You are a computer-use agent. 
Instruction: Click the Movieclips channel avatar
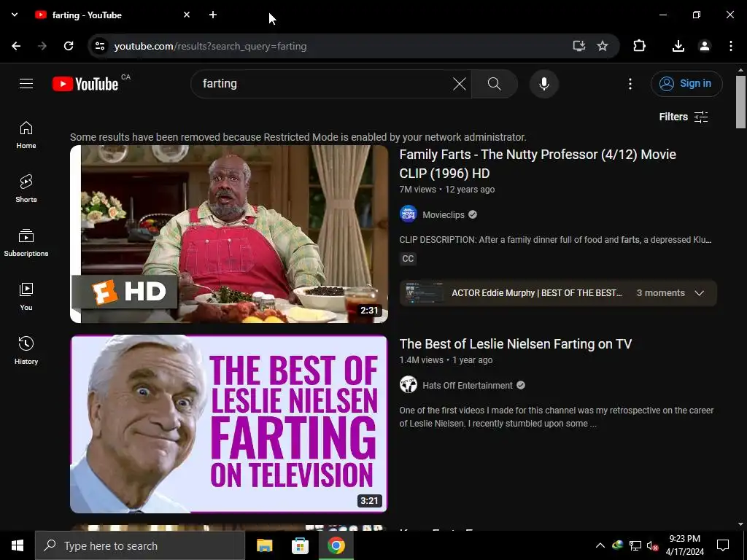point(409,214)
